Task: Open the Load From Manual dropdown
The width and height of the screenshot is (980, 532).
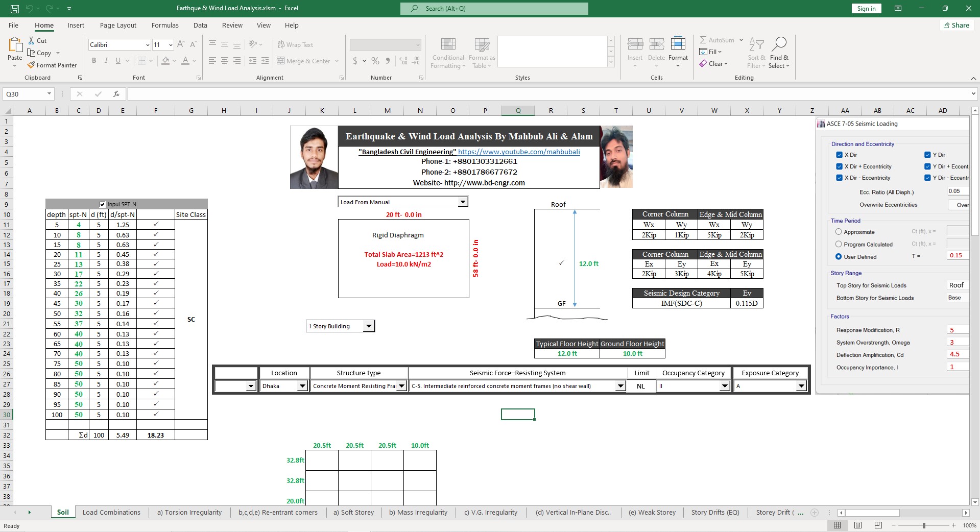Action: coord(462,202)
